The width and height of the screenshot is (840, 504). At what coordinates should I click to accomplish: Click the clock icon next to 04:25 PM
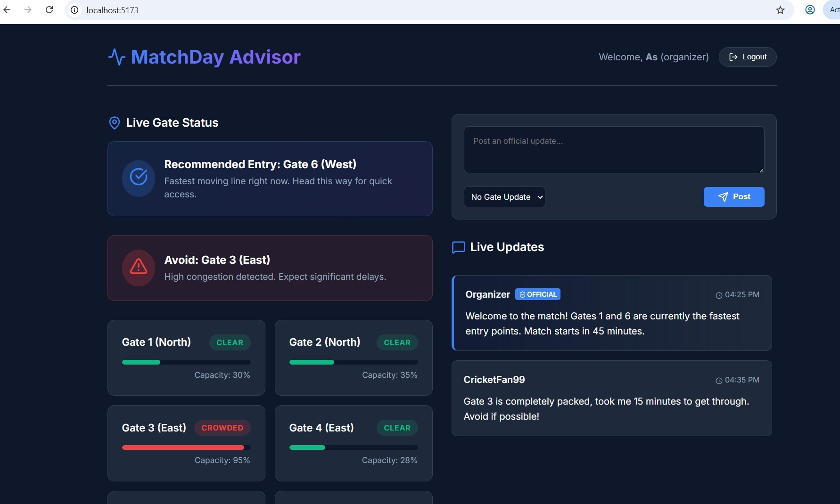[719, 295]
